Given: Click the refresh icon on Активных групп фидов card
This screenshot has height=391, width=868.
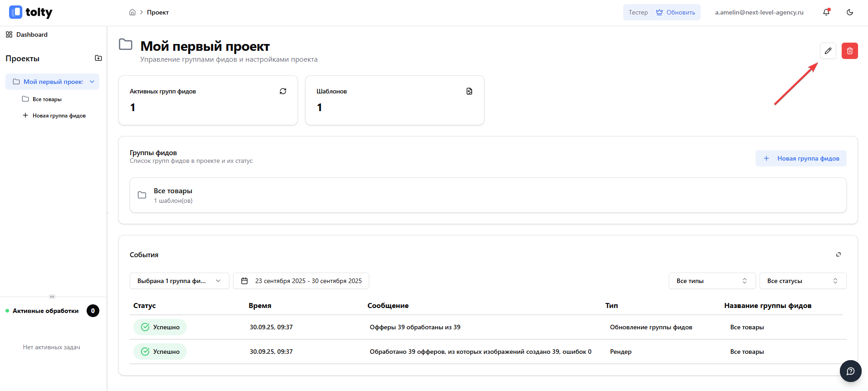Looking at the screenshot, I should tap(283, 91).
